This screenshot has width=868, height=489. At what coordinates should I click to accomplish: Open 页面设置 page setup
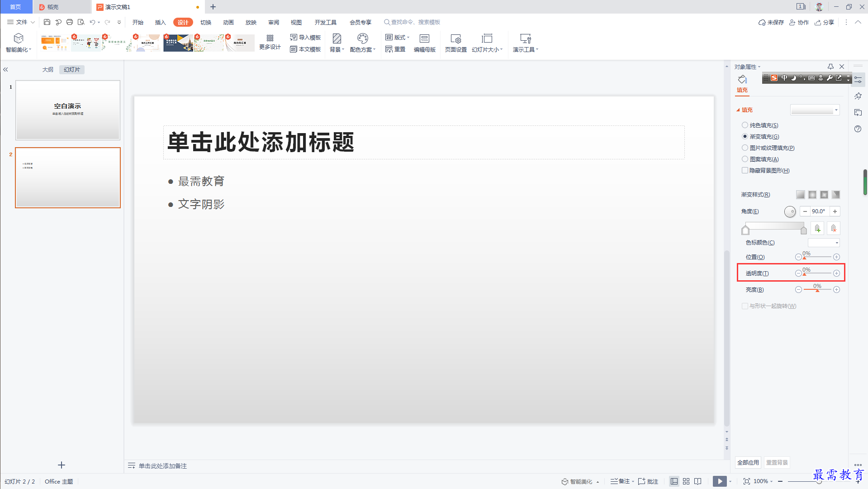[x=455, y=43]
